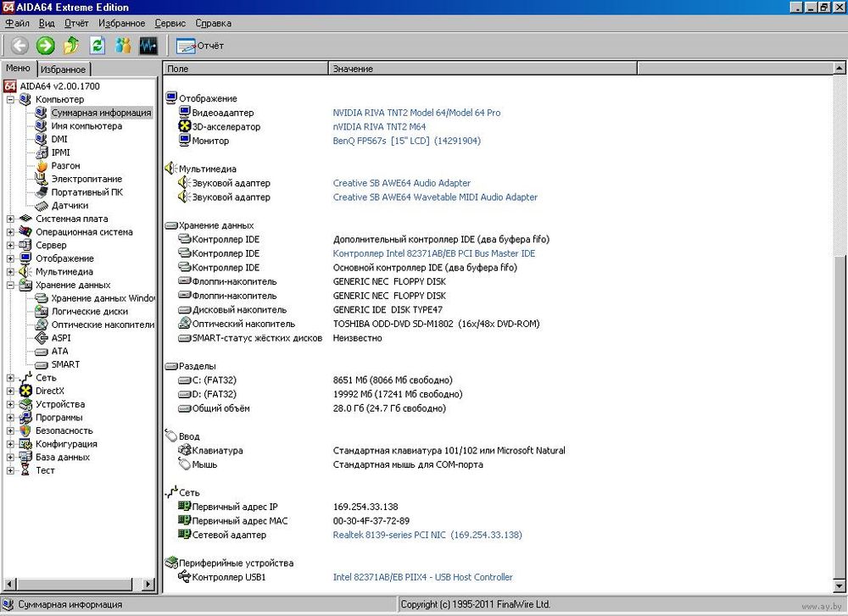Select Датчики in the tree
This screenshot has height=616, width=848.
tap(69, 206)
